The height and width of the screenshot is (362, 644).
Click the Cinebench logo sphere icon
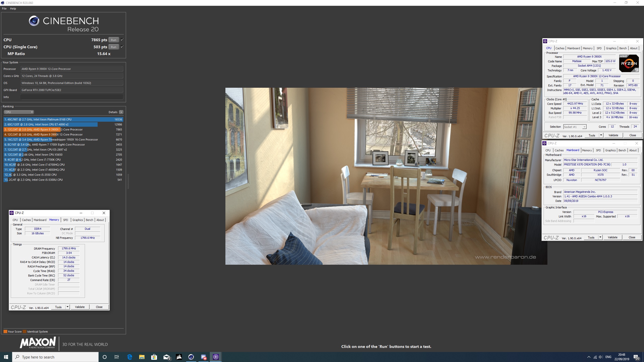tap(34, 21)
